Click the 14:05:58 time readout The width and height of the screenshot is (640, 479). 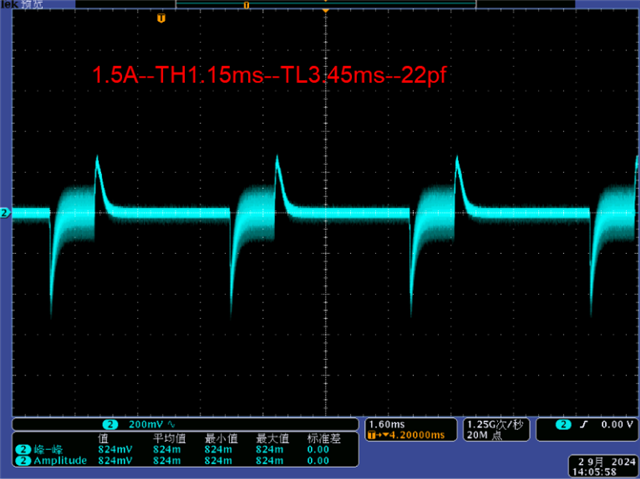594,472
